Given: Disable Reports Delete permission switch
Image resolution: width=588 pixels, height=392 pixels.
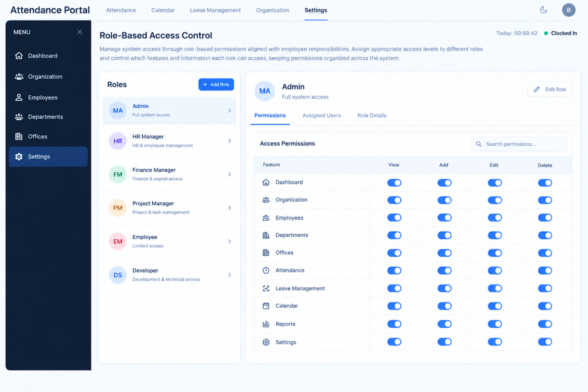Looking at the screenshot, I should 545,324.
